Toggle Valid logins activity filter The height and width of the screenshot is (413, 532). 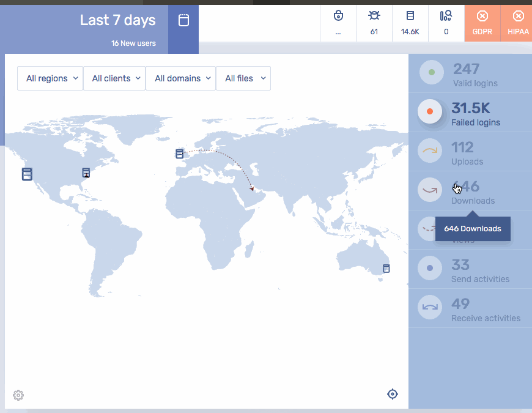pyautogui.click(x=432, y=73)
